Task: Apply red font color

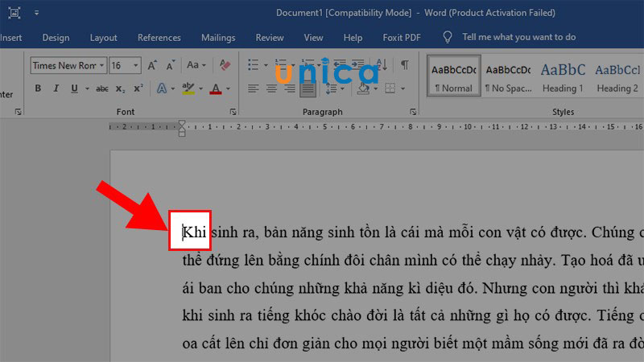Action: click(x=216, y=88)
